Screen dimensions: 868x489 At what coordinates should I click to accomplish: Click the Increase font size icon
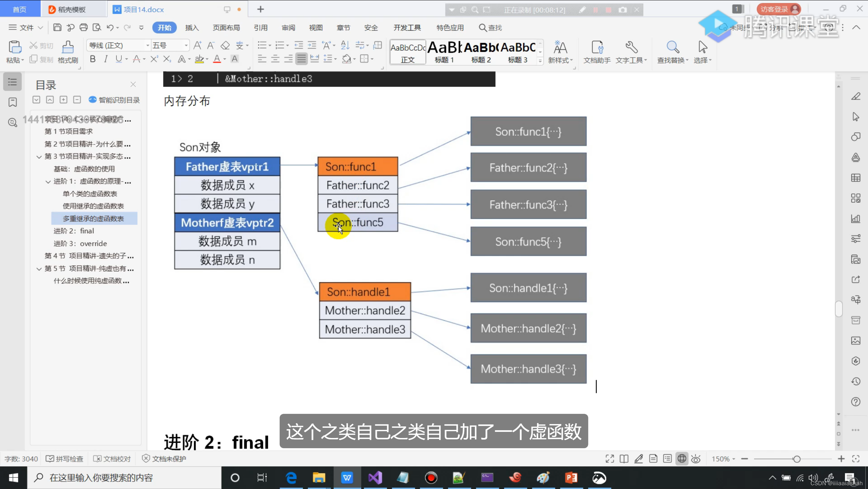pyautogui.click(x=197, y=45)
